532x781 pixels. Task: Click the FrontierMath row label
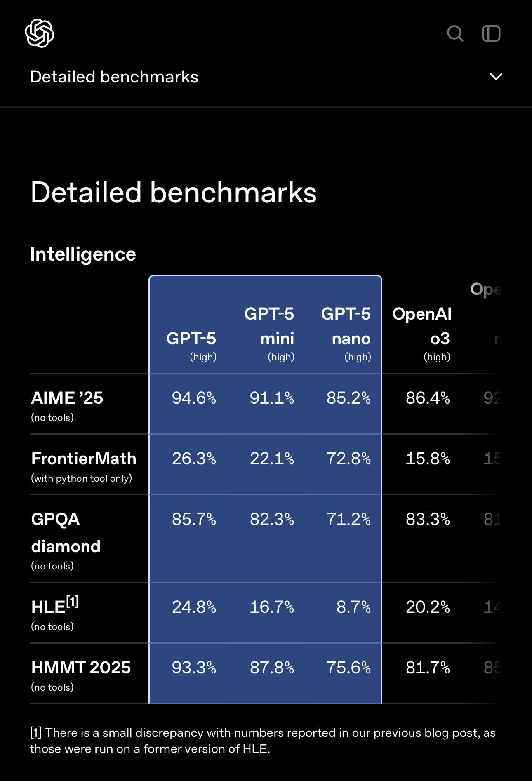[84, 459]
